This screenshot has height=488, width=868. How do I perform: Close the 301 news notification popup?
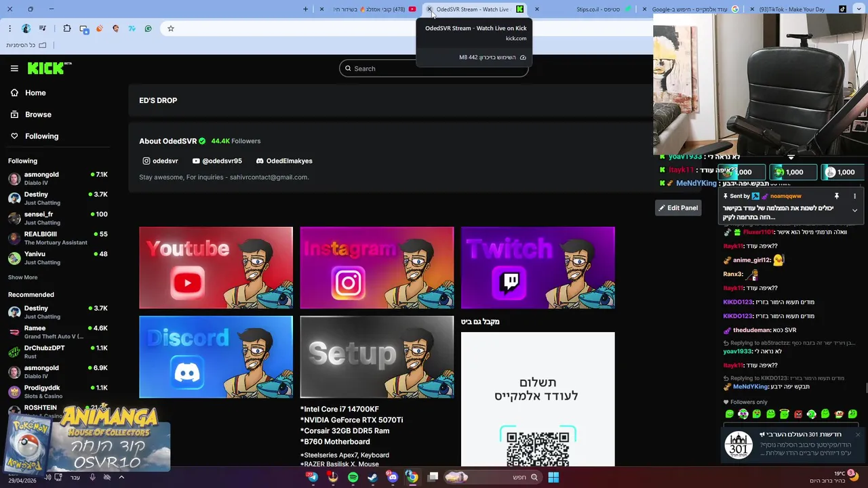[858, 434]
